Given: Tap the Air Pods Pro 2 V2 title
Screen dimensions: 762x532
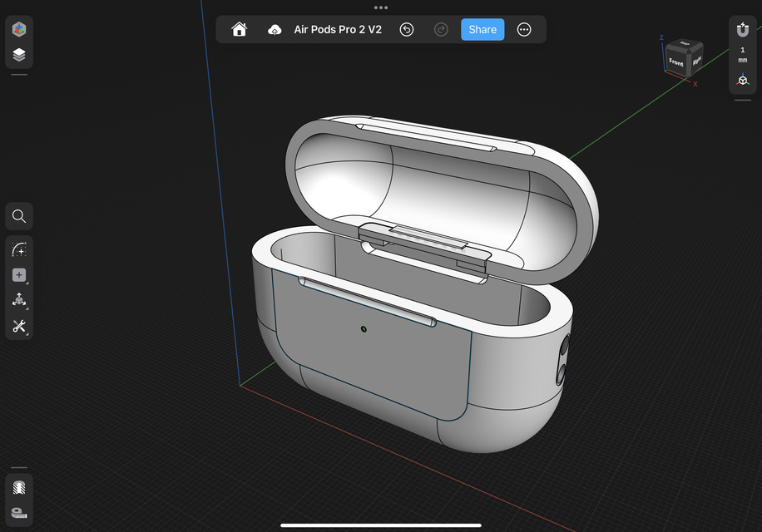Looking at the screenshot, I should [x=337, y=29].
